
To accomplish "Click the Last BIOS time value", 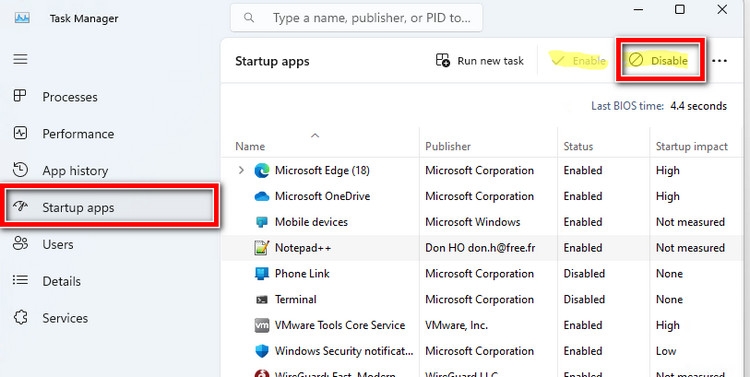I will click(698, 106).
